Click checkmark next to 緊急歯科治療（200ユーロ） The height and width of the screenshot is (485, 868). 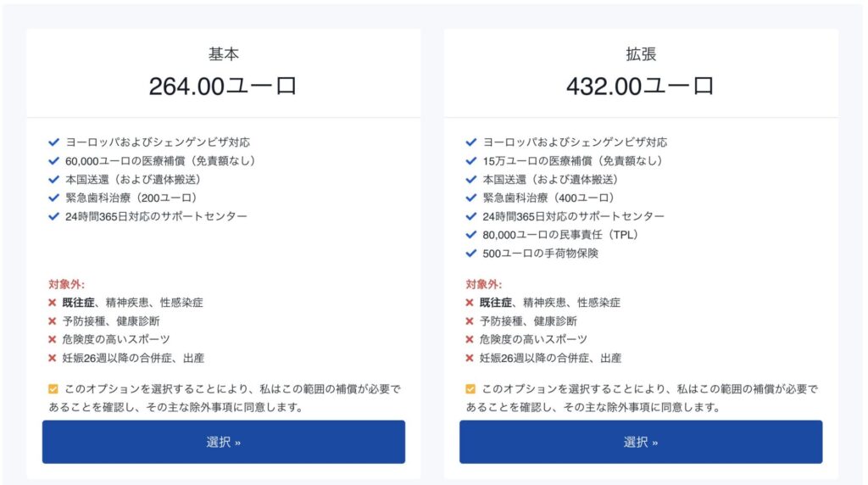53,198
